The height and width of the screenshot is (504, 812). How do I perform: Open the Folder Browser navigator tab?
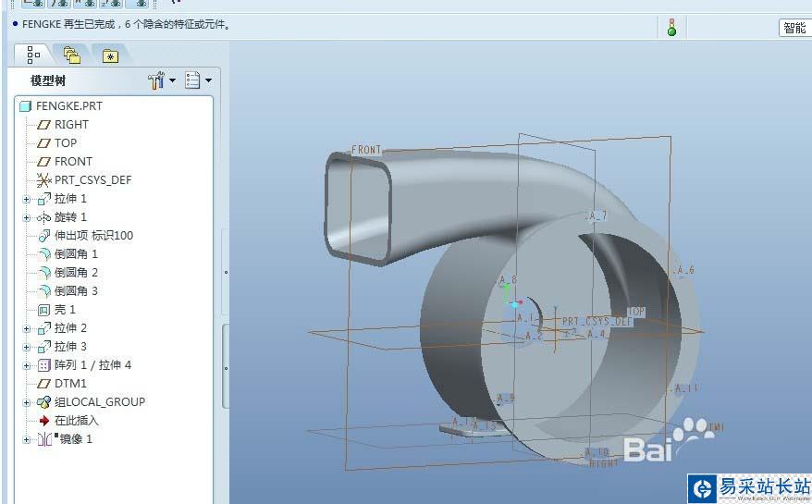click(71, 55)
